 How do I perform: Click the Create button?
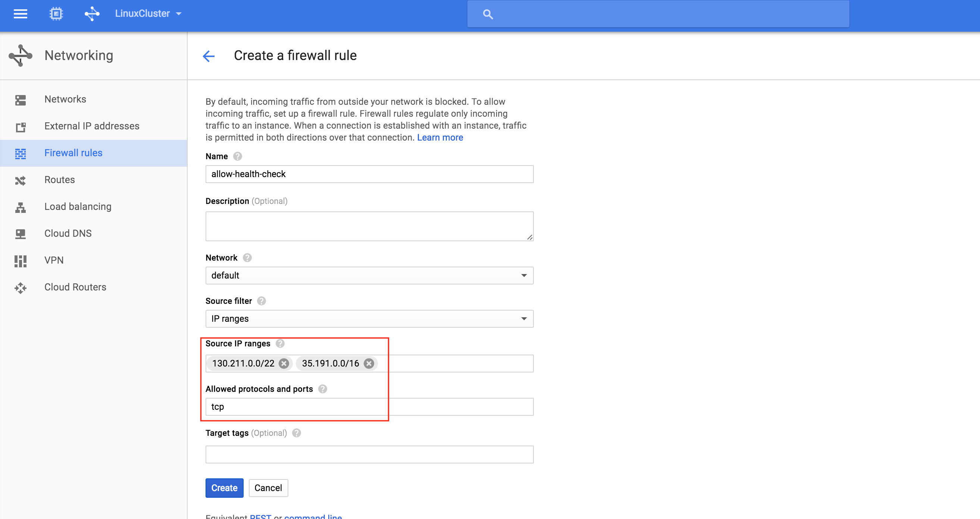(x=224, y=488)
